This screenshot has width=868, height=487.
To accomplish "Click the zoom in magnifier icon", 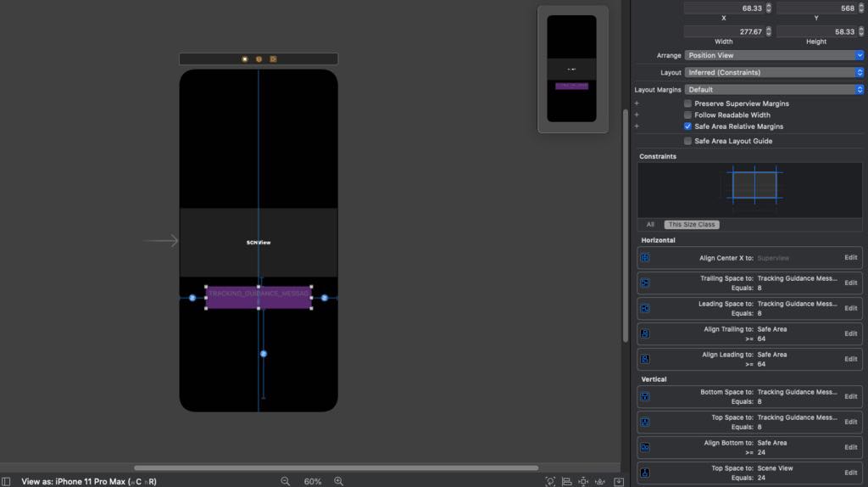I will point(338,481).
